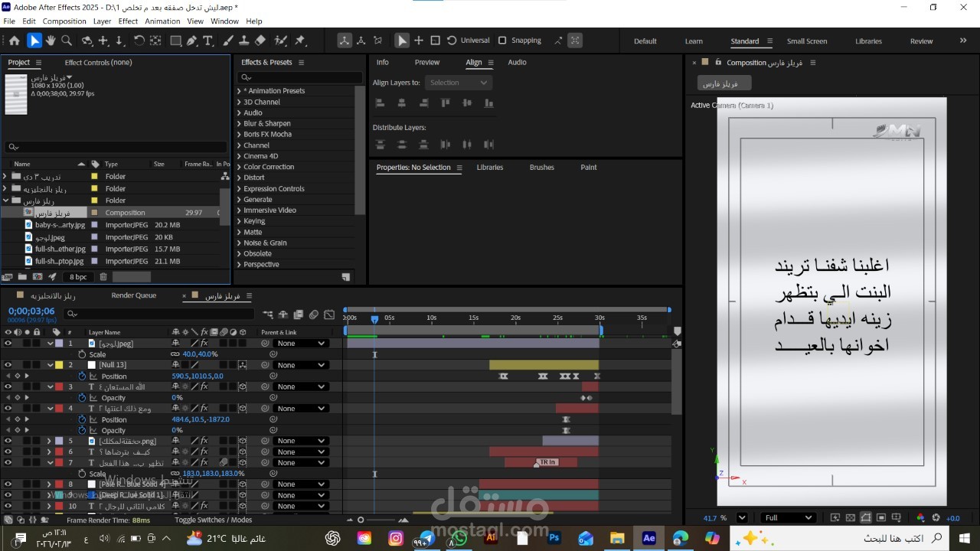
Task: Select the Rectangle shape tool
Action: (175, 41)
